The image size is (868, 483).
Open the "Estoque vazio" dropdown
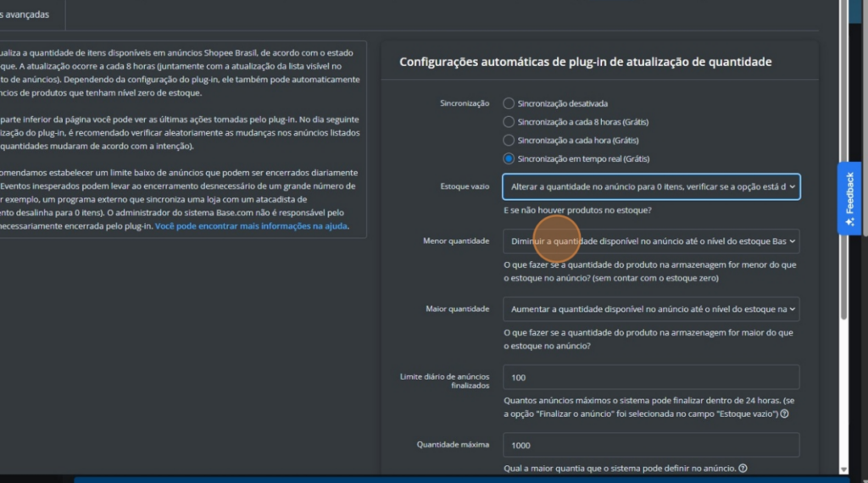(649, 187)
